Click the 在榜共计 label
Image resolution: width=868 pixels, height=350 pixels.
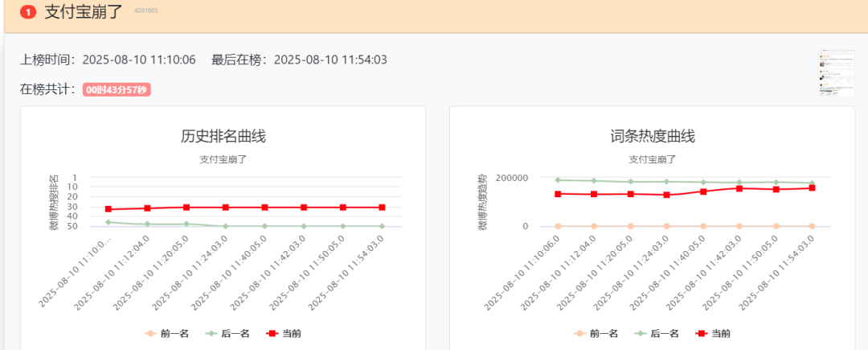tap(47, 90)
